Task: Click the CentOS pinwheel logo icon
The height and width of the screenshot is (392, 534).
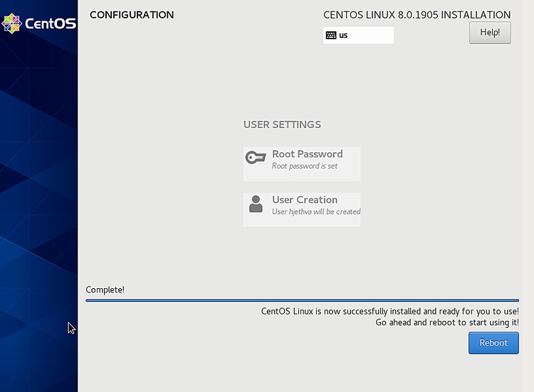Action: pyautogui.click(x=11, y=23)
